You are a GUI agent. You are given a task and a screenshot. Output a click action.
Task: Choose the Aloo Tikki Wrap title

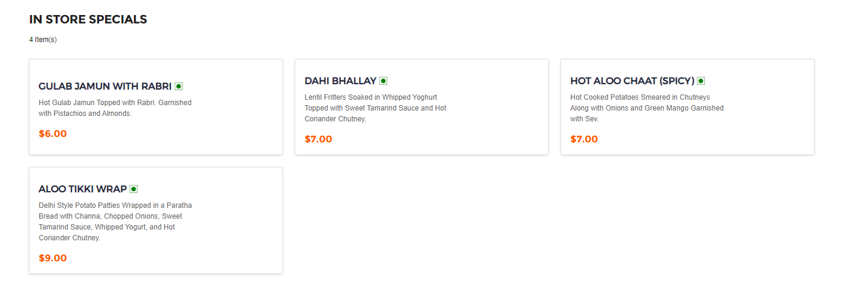(x=83, y=189)
